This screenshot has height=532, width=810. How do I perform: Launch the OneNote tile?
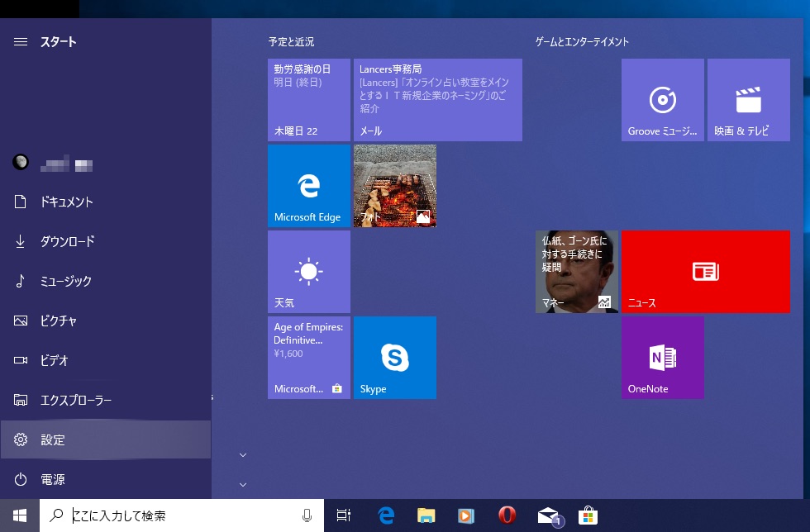[663, 358]
